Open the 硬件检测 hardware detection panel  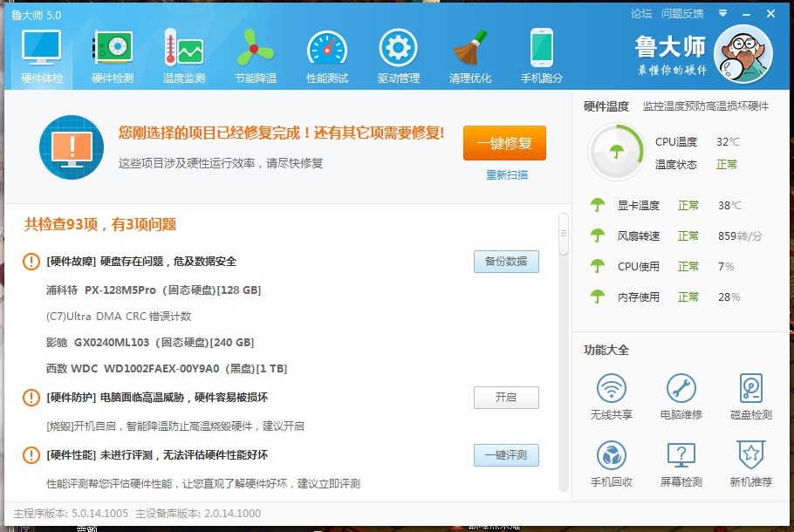(111, 54)
